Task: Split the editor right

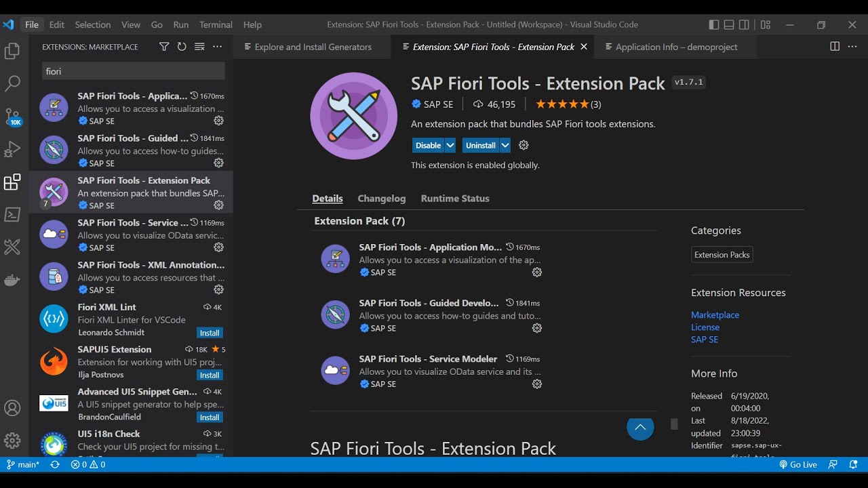Action: pos(835,47)
